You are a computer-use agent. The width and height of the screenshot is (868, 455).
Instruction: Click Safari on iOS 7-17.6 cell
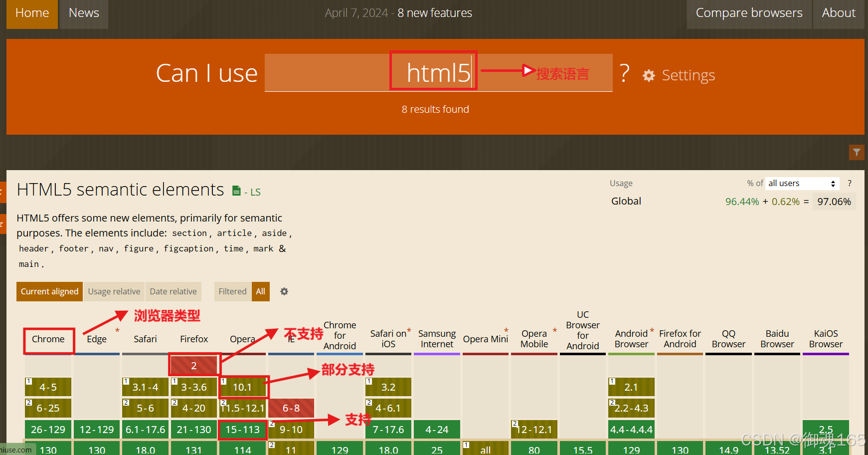388,430
